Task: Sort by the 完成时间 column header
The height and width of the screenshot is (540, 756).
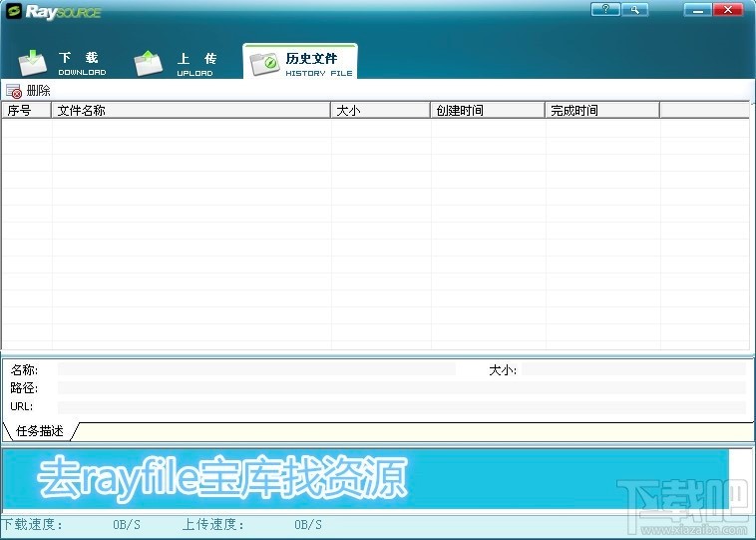Action: (602, 110)
